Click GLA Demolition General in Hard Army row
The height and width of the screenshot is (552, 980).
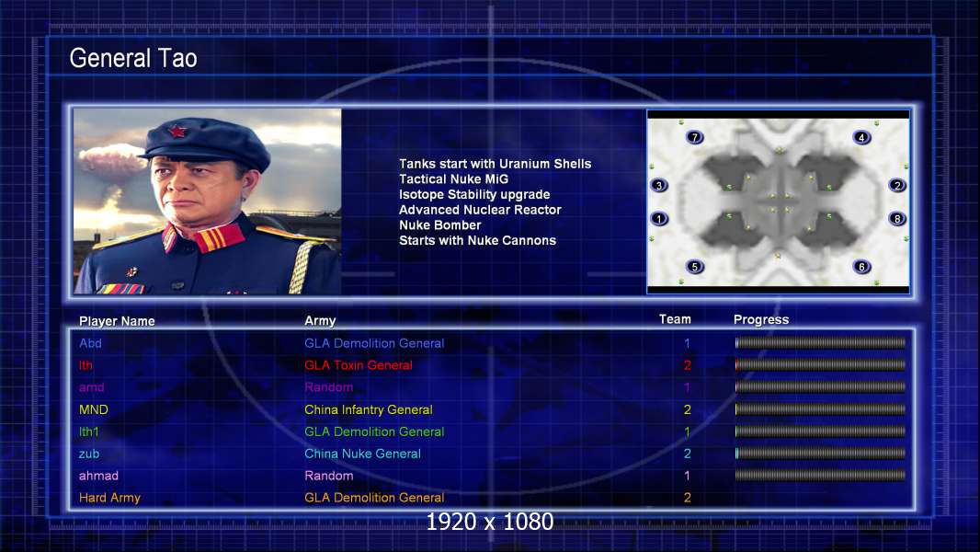[374, 498]
